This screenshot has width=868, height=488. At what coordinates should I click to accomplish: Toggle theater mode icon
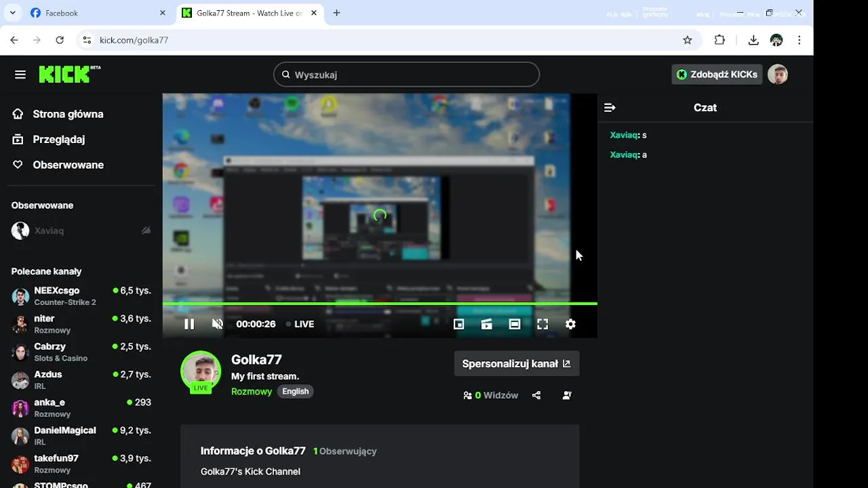[515, 324]
